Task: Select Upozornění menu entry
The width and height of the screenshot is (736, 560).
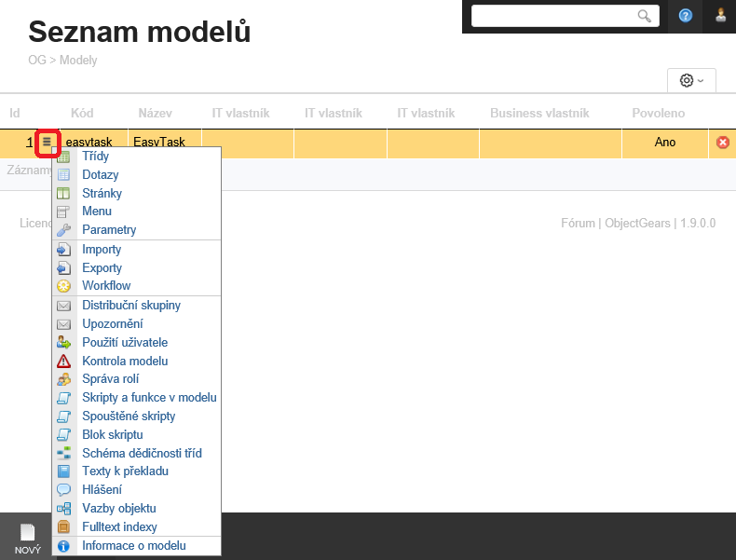Action: 112,324
